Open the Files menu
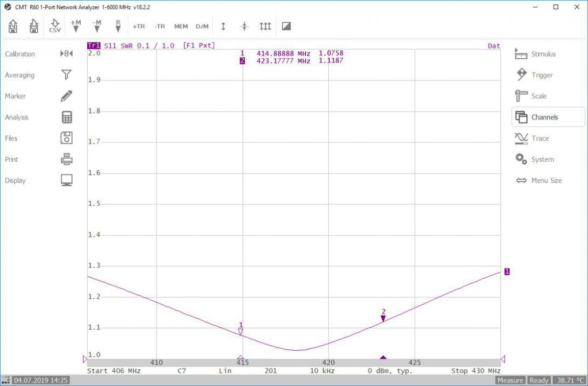Image resolution: width=588 pixels, height=386 pixels. 38,138
